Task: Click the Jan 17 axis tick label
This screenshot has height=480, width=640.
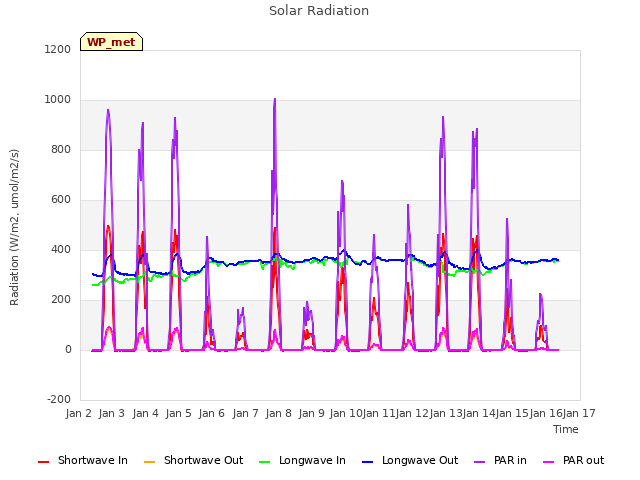Action: (579, 413)
